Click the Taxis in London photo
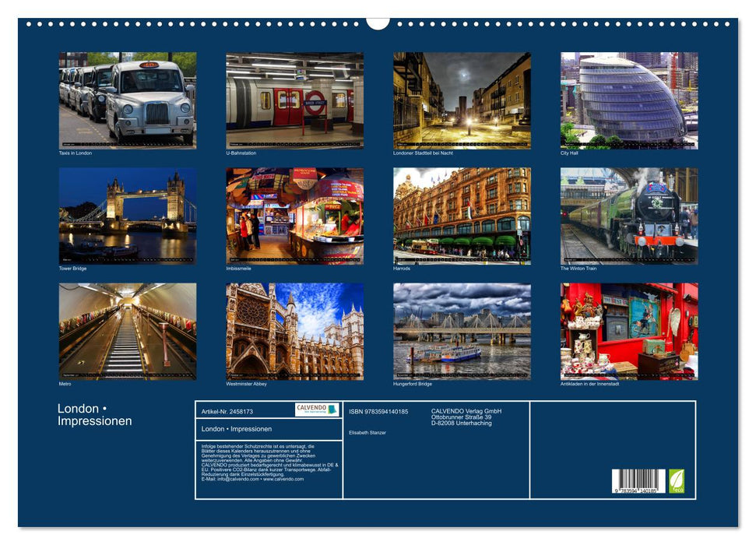The height and width of the screenshot is (545, 756). (128, 100)
